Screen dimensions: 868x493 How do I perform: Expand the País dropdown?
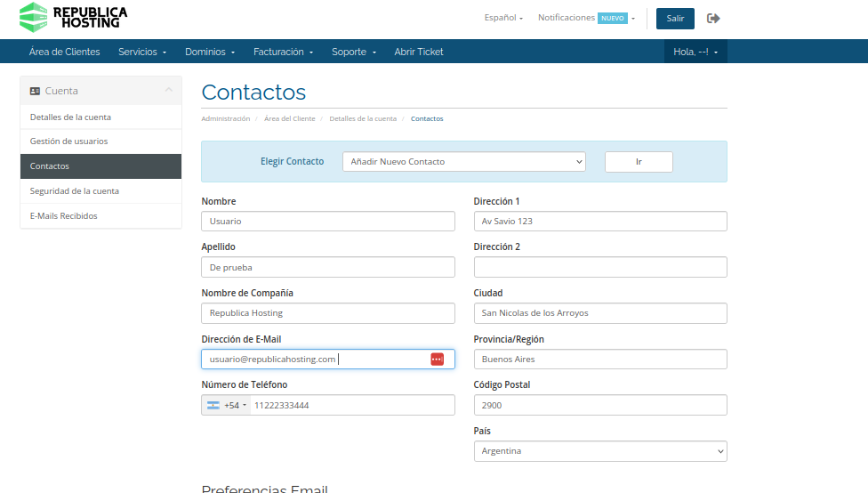[x=599, y=451]
